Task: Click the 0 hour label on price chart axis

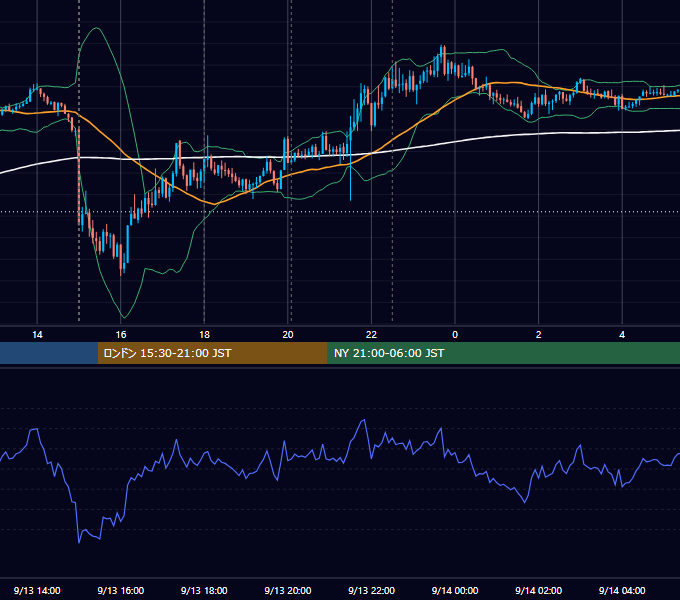Action: 455,335
